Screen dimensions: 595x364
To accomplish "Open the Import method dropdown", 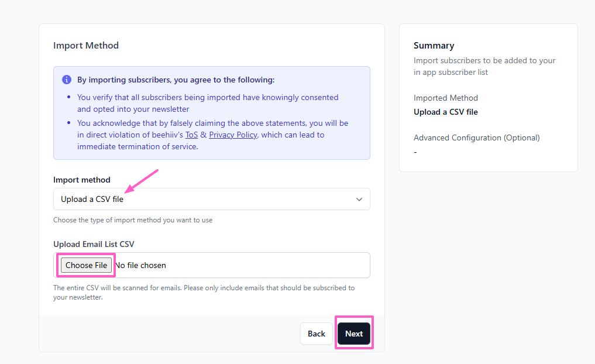I will [211, 199].
